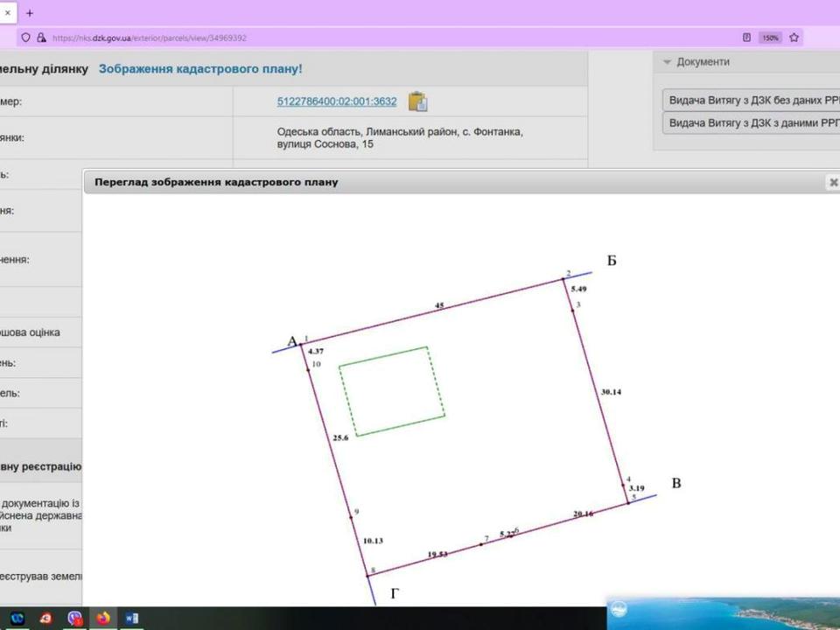Screen dimensions: 840x630
Task: Click the URL address bar field
Action: click(x=350, y=38)
